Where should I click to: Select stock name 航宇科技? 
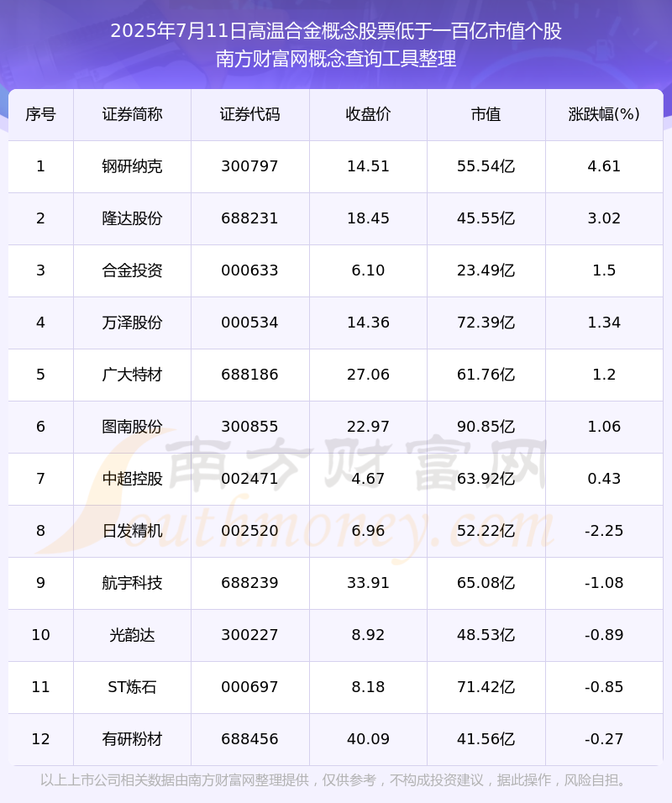tap(132, 583)
